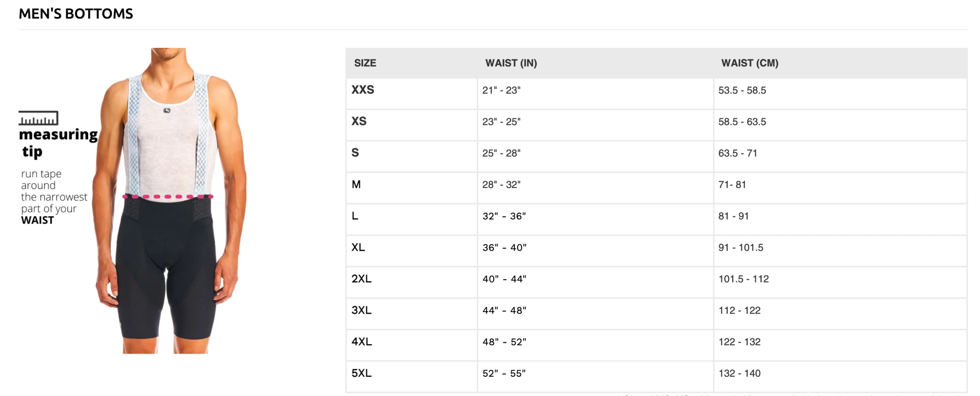The height and width of the screenshot is (396, 980).
Task: Select the WAIST (IN) column header
Action: pos(511,63)
